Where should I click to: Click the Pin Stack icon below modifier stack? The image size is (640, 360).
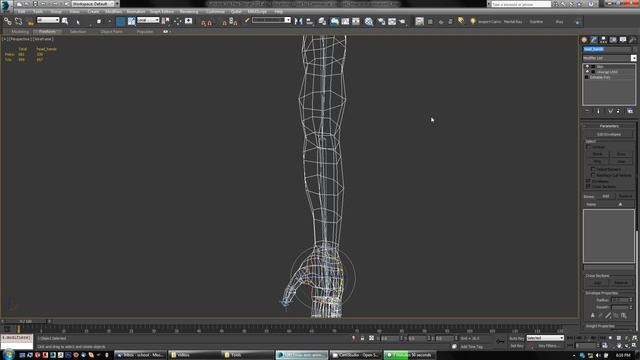coord(587,111)
